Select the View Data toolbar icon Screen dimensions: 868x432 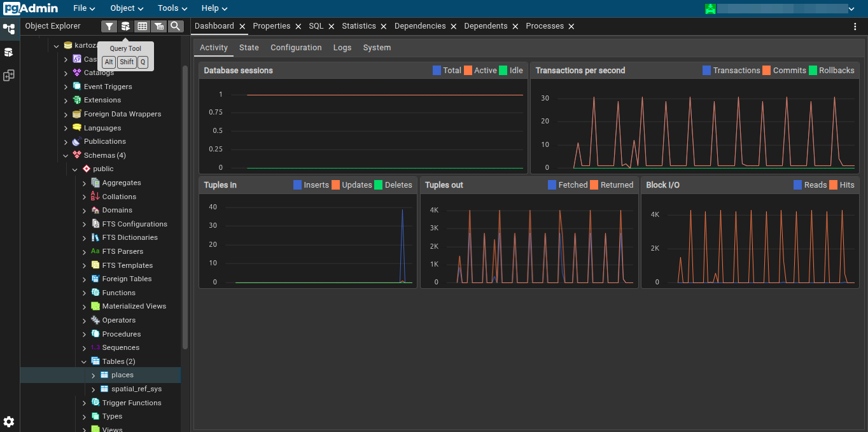143,26
